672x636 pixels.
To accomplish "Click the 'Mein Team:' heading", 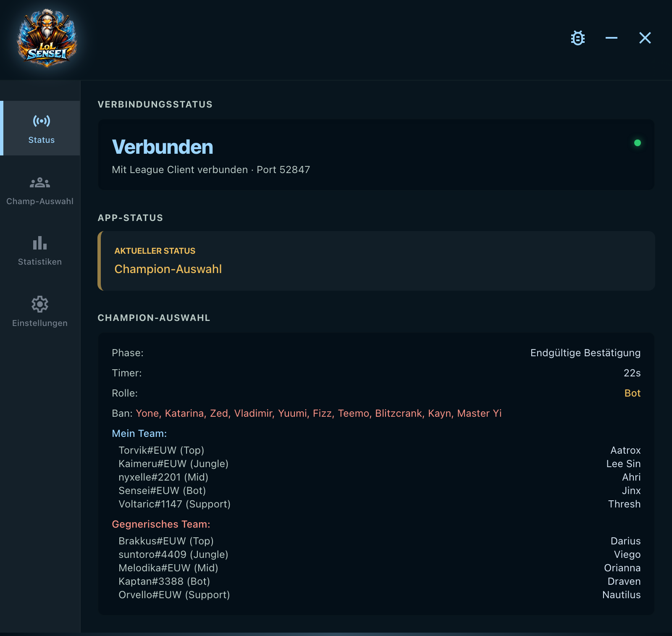I will point(139,434).
